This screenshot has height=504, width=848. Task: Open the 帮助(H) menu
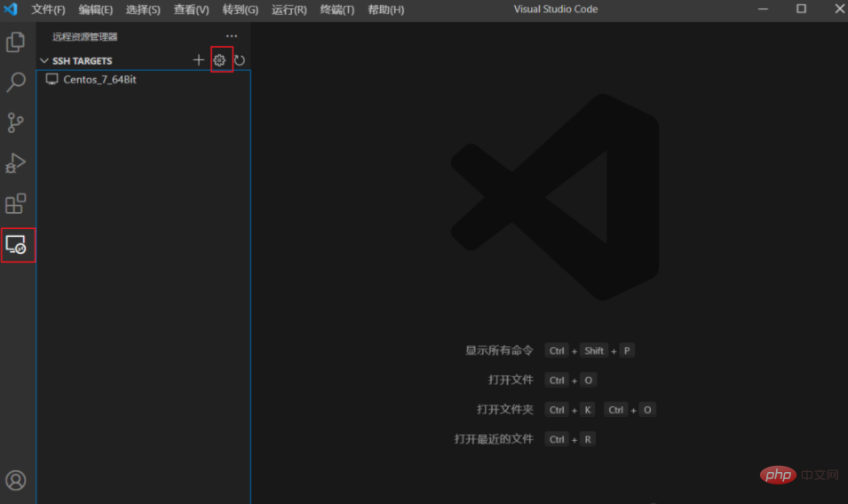385,10
